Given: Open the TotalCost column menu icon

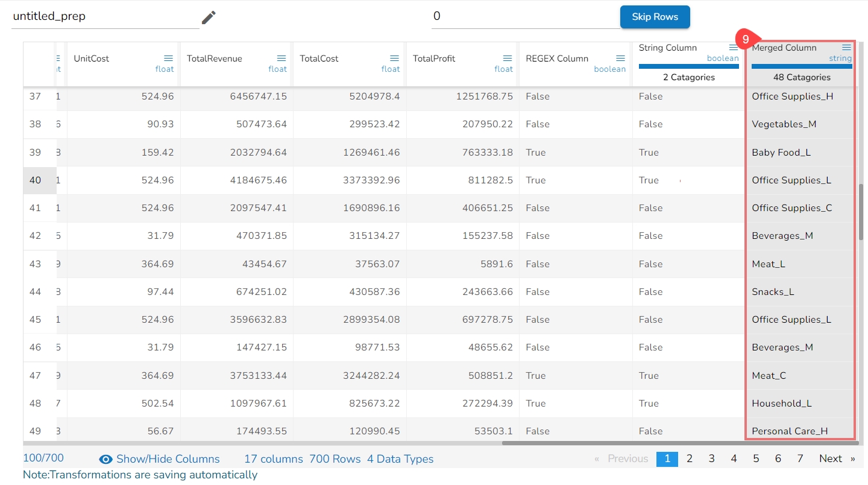Looking at the screenshot, I should [x=394, y=59].
